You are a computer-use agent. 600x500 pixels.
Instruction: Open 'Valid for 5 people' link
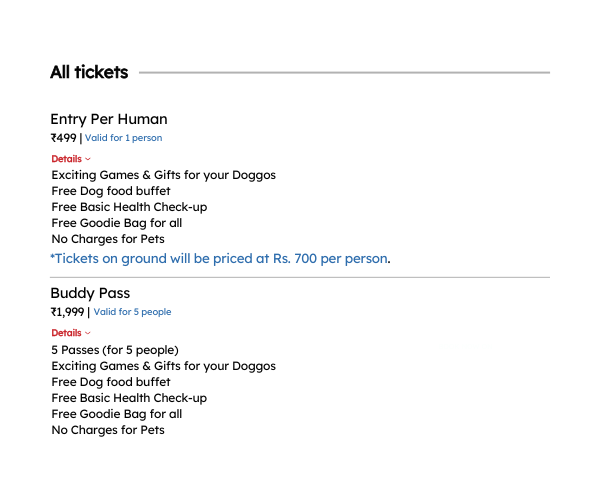click(132, 312)
